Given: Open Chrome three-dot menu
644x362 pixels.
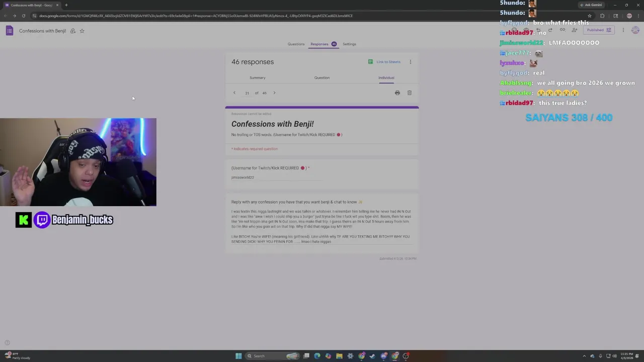Looking at the screenshot, I should [637, 16].
